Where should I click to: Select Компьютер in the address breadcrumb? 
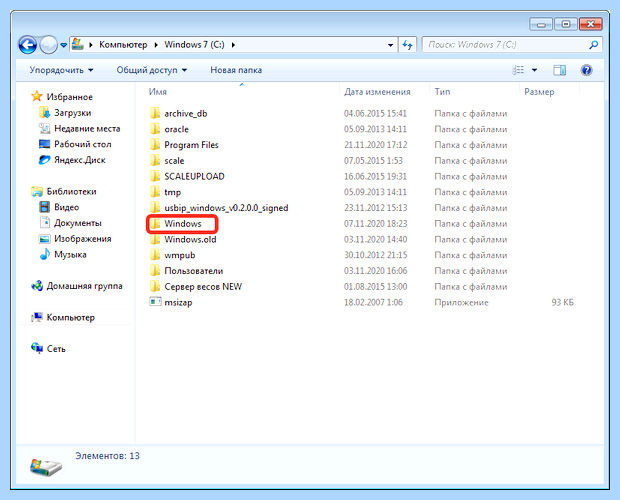tap(123, 45)
